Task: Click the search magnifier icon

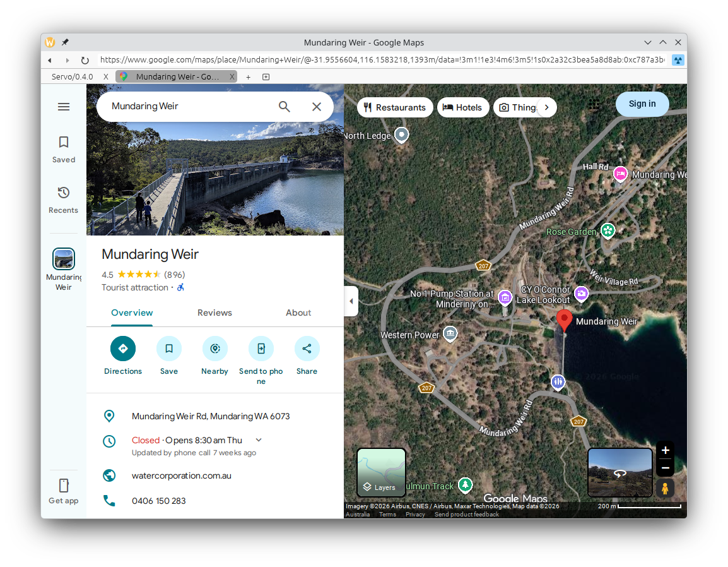Action: 284,107
